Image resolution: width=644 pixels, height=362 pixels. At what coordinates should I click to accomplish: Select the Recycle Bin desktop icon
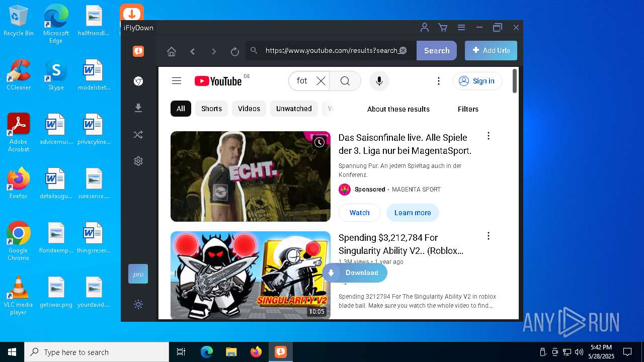click(19, 21)
